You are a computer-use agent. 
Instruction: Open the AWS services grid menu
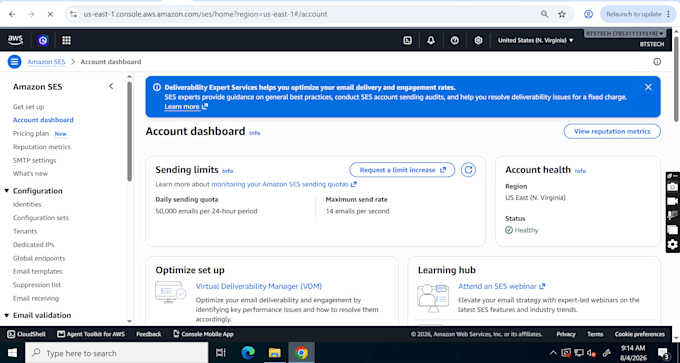66,40
